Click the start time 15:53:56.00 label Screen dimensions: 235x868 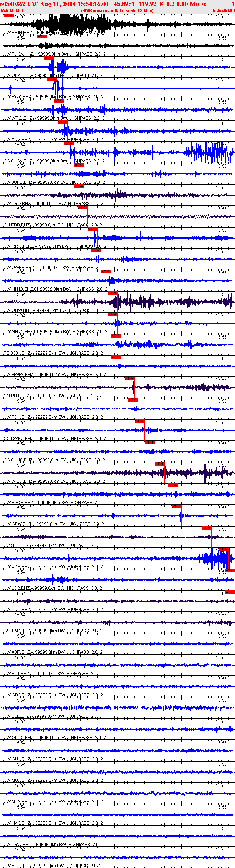[x=11, y=11]
